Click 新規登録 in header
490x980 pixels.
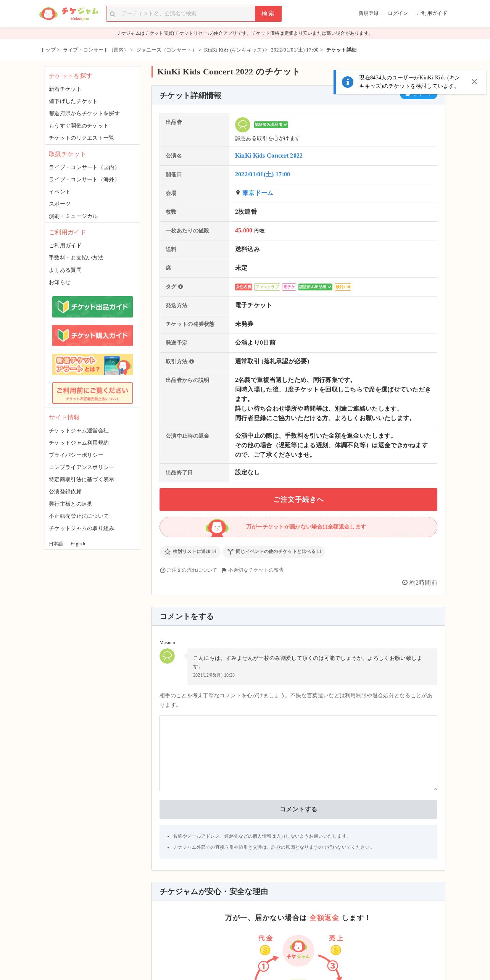coord(368,13)
